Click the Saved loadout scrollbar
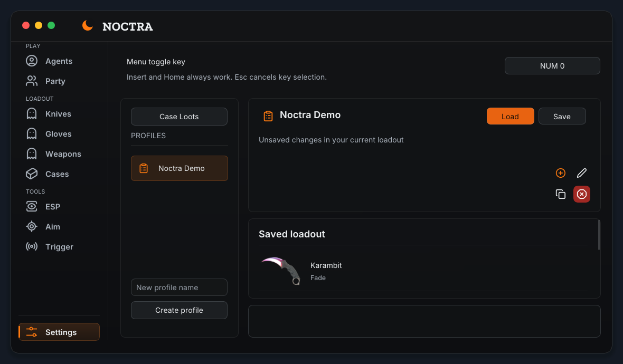Viewport: 623px width, 364px height. pos(598,235)
